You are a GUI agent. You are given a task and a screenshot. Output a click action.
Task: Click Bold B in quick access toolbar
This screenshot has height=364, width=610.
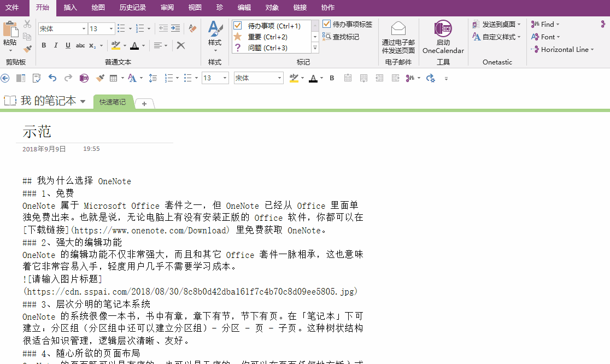point(332,78)
